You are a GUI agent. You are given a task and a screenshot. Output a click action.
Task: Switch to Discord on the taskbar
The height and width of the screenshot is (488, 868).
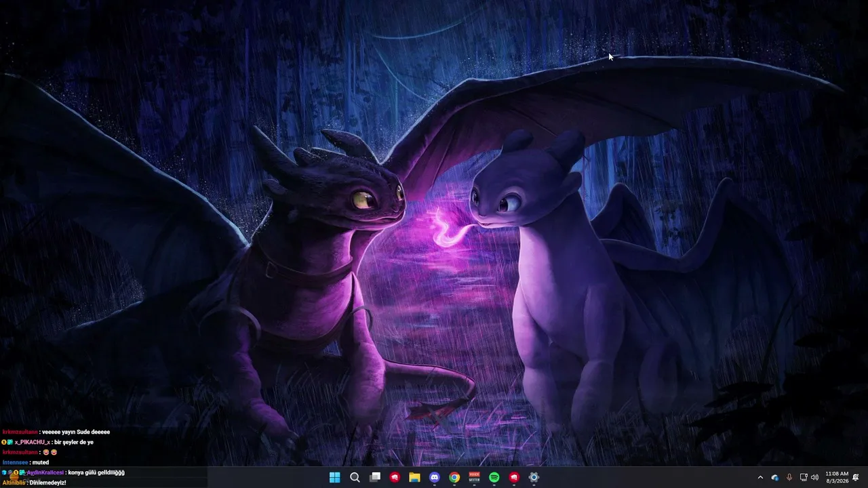435,477
